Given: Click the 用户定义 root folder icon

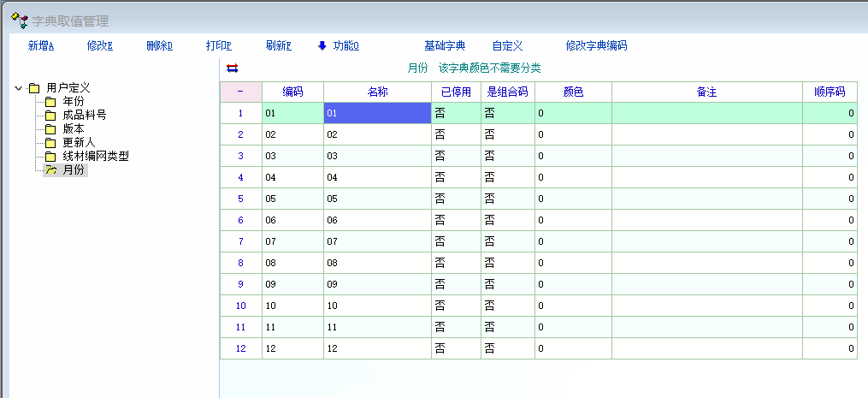Looking at the screenshot, I should (x=34, y=87).
